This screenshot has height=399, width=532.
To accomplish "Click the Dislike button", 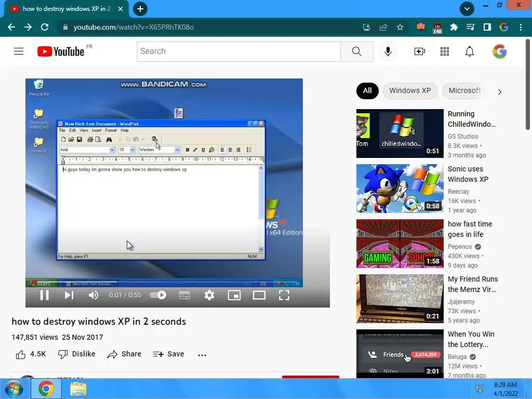I will 77,354.
